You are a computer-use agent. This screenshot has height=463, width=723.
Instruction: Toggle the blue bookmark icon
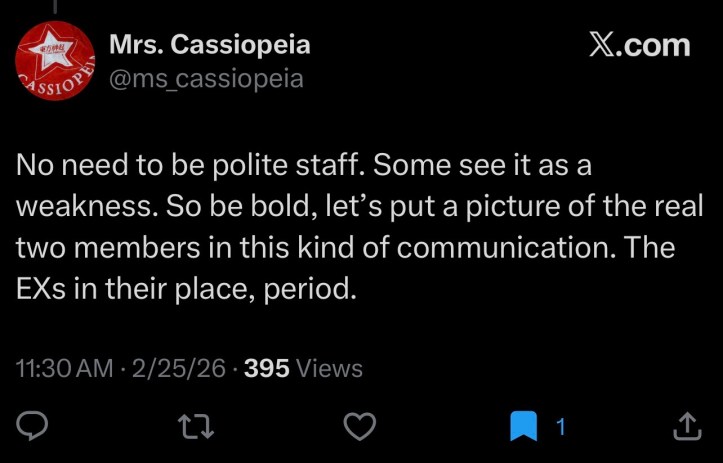[x=524, y=427]
